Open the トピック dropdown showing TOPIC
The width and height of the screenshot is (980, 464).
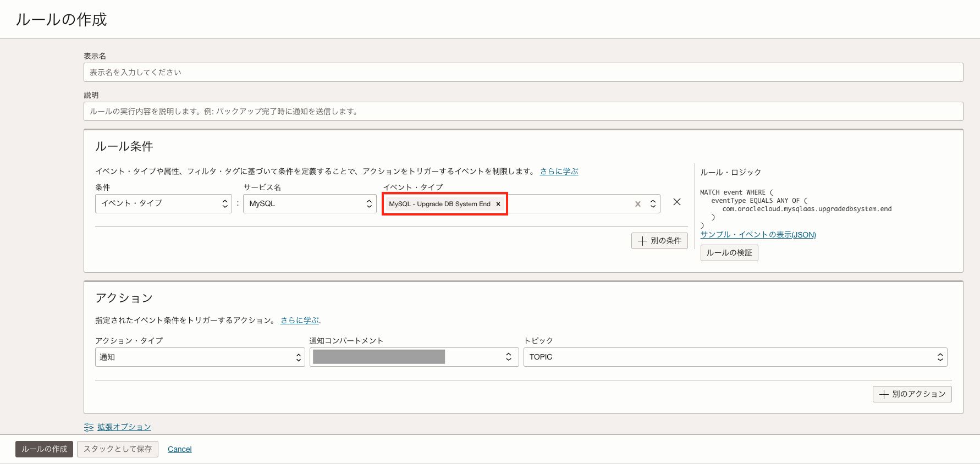coord(735,357)
